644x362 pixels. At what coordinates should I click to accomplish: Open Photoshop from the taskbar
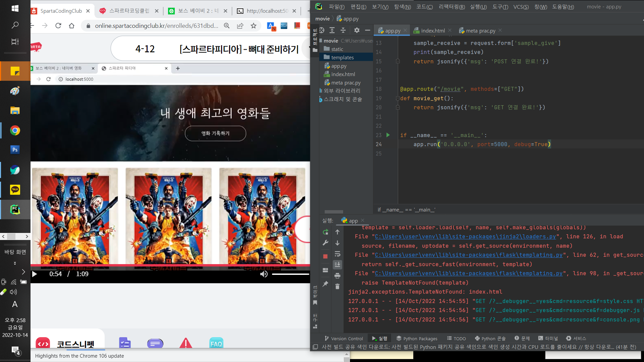coord(15,150)
